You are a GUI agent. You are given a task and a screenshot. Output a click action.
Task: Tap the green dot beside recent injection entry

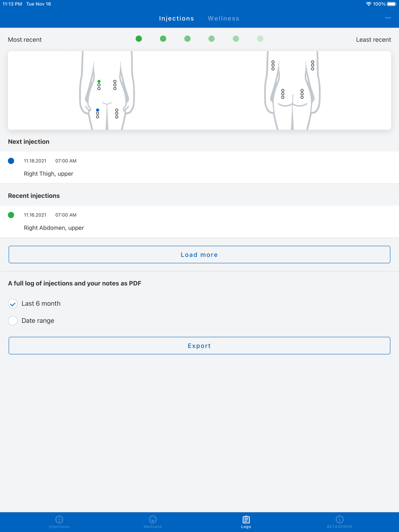(11, 215)
